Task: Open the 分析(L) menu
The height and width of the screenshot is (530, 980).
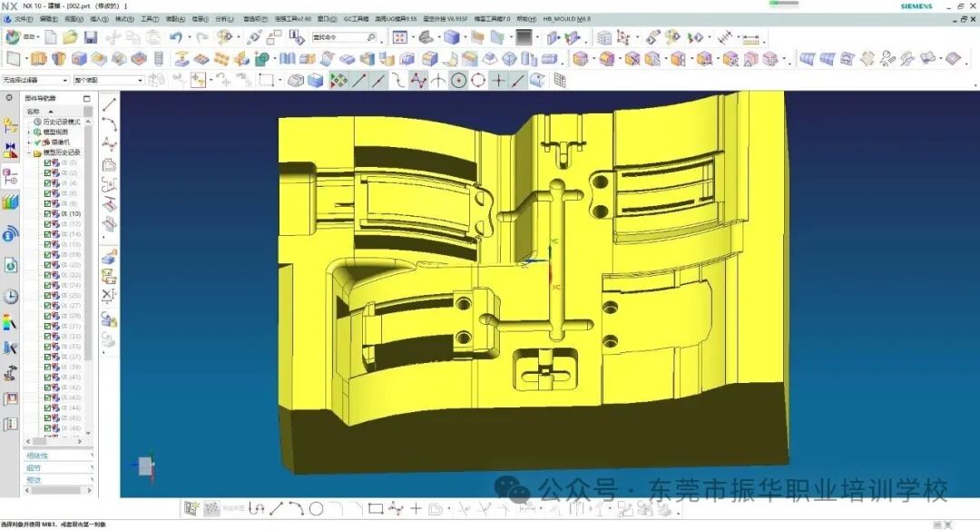Action: 224,19
